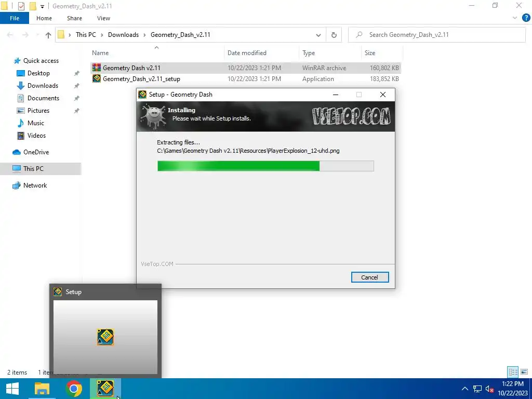The width and height of the screenshot is (532, 399).
Task: Select Geometry Dash v2.11 WinRAR archive icon
Action: pos(97,68)
